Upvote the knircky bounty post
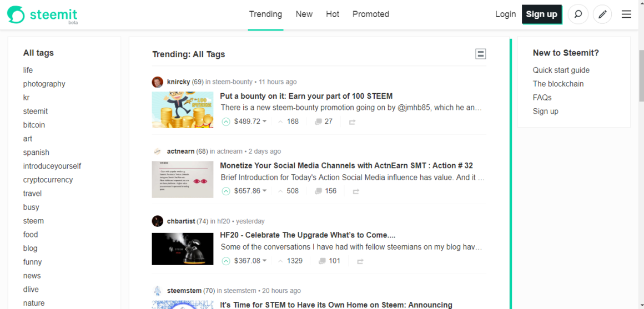 tap(226, 121)
